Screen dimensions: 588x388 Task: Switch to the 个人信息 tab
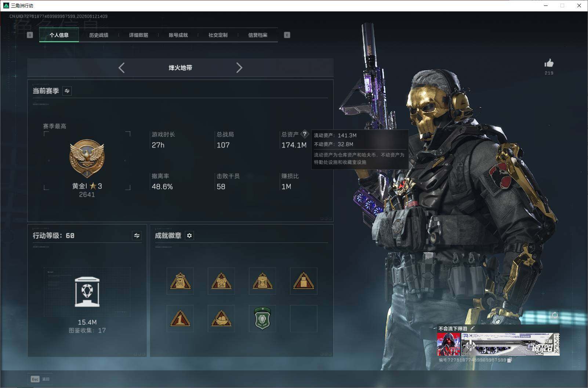coord(59,35)
